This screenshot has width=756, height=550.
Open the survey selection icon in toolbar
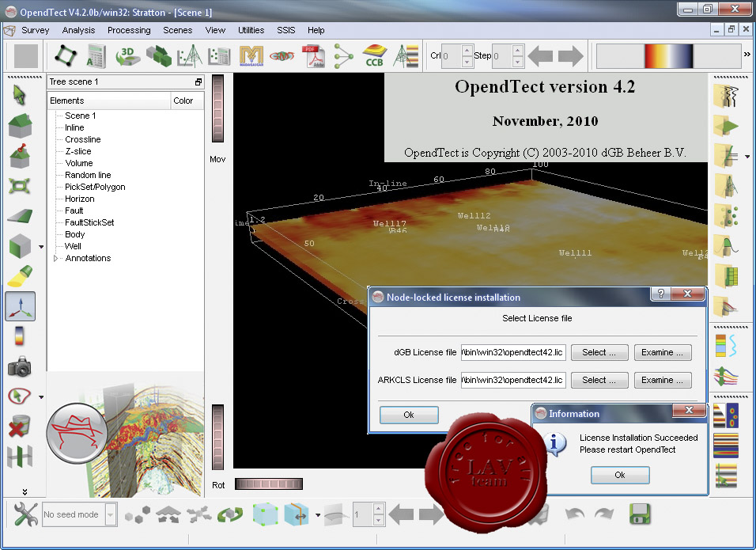click(x=66, y=55)
